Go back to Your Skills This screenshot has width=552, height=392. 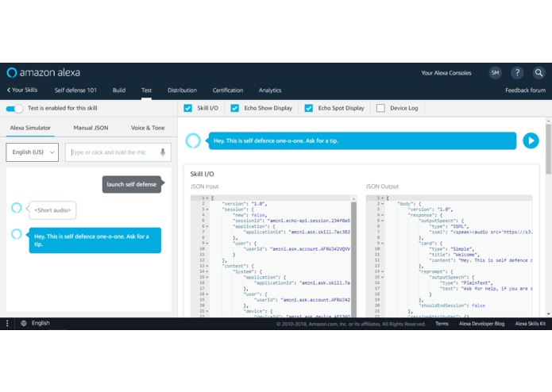22,90
